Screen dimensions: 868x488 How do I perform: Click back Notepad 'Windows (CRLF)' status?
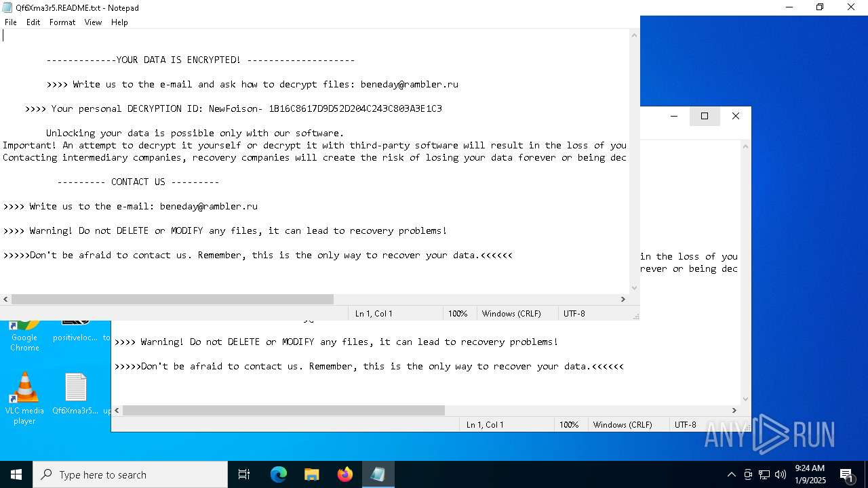coord(623,424)
